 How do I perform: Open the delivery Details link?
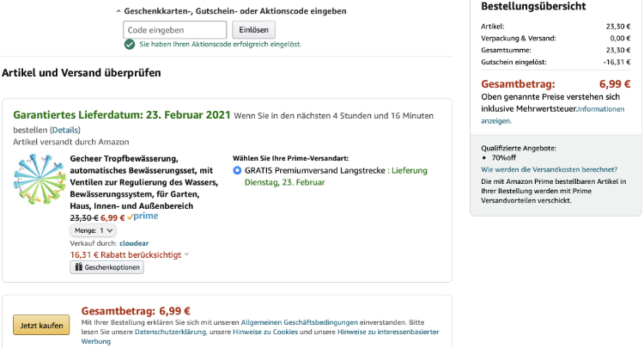[64, 130]
